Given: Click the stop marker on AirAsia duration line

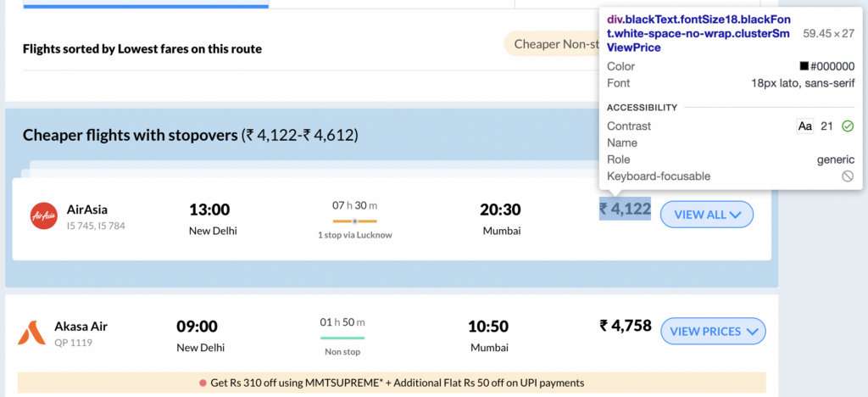Looking at the screenshot, I should 354,221.
